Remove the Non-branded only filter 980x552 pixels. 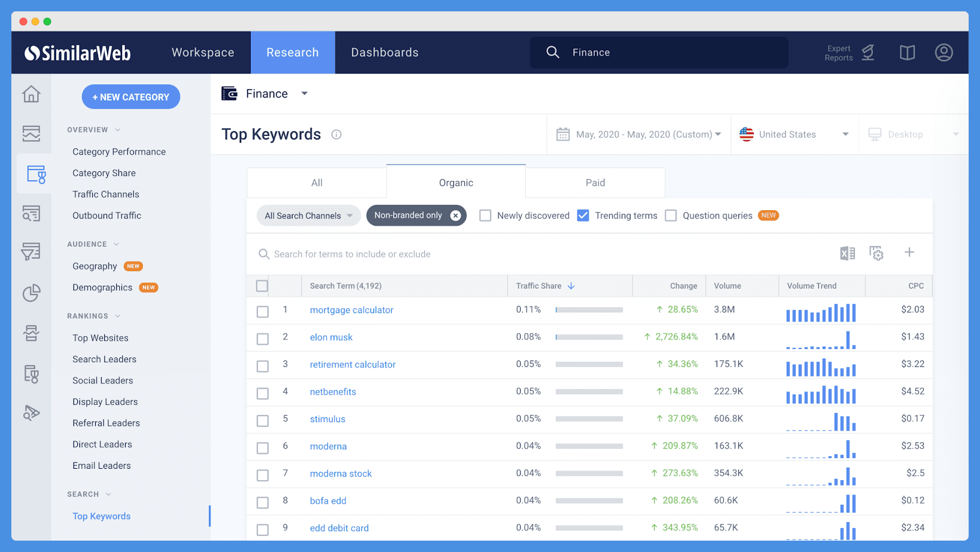tap(455, 216)
